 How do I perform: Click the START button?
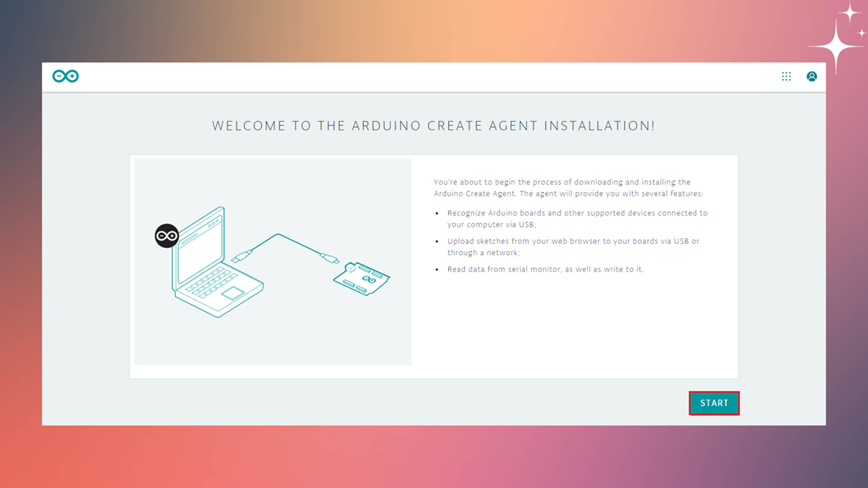[714, 404]
